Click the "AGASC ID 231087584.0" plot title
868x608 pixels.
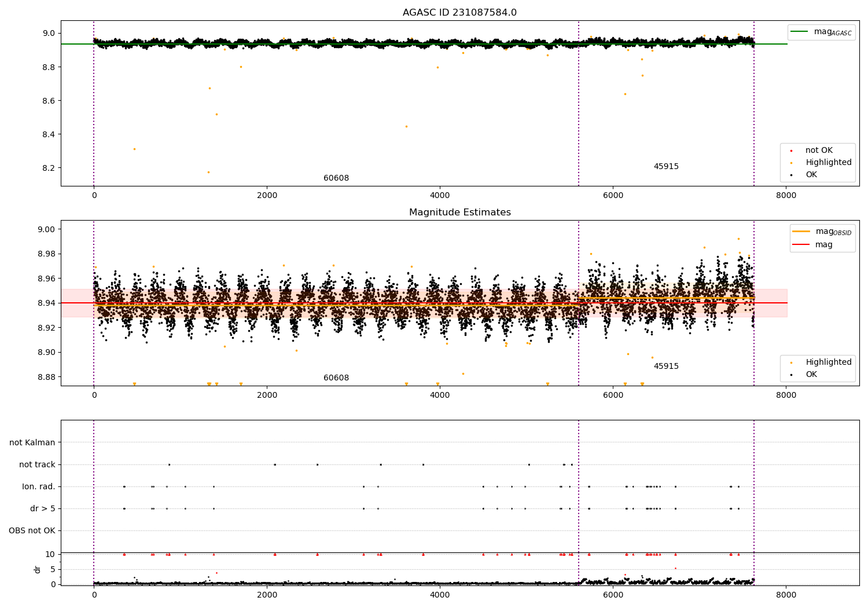click(x=459, y=13)
